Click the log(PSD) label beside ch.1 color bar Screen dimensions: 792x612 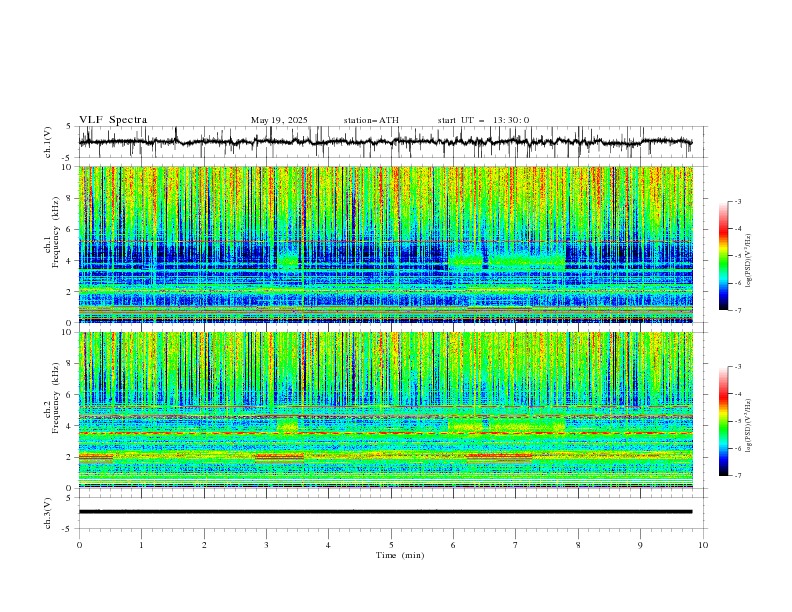(748, 261)
